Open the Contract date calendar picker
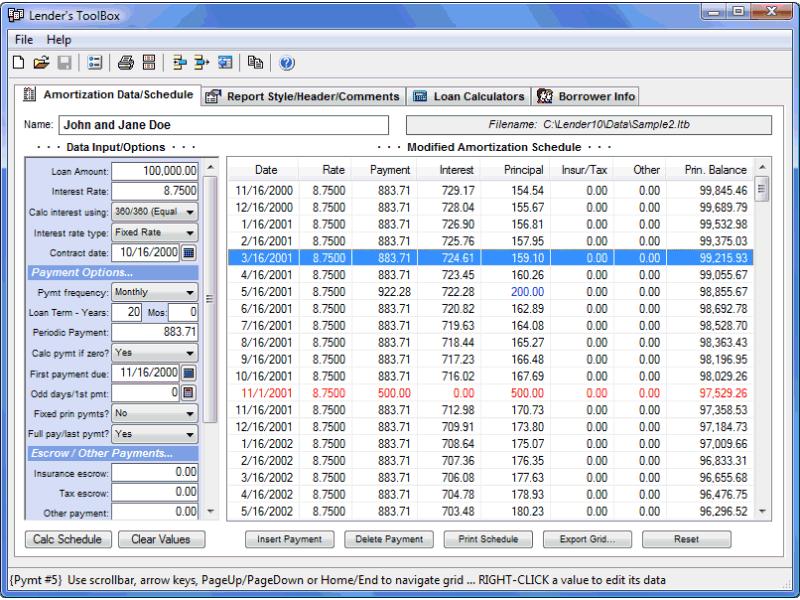Image resolution: width=800 pixels, height=600 pixels. tap(188, 253)
